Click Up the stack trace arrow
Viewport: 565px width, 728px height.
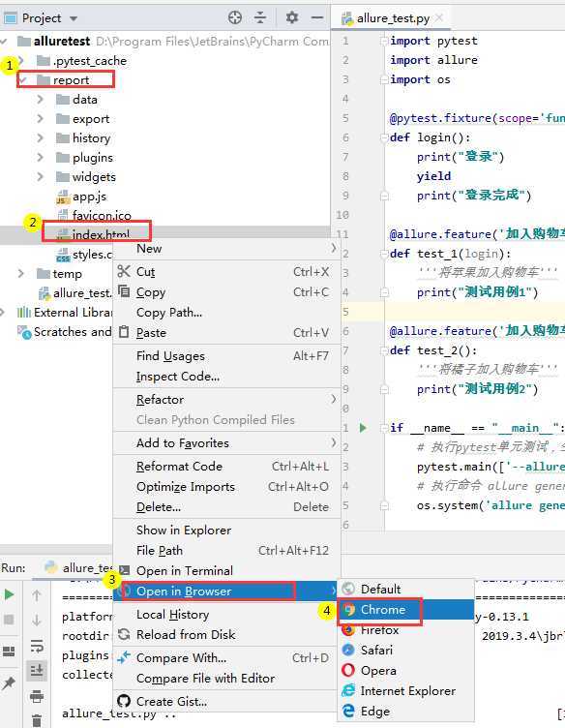pyautogui.click(x=37, y=594)
